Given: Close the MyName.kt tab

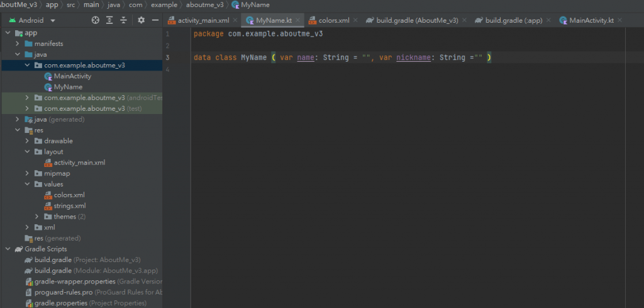Looking at the screenshot, I should pos(297,20).
